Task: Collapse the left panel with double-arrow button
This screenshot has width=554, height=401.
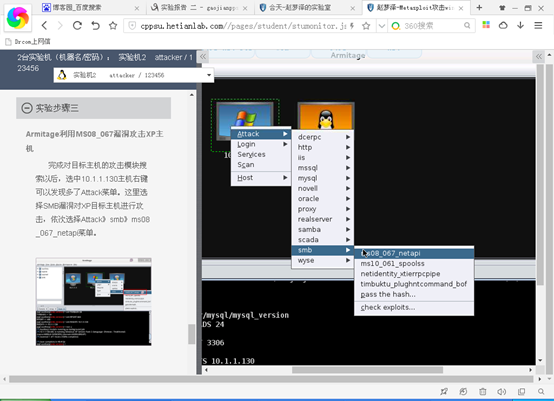Action: click(x=203, y=57)
